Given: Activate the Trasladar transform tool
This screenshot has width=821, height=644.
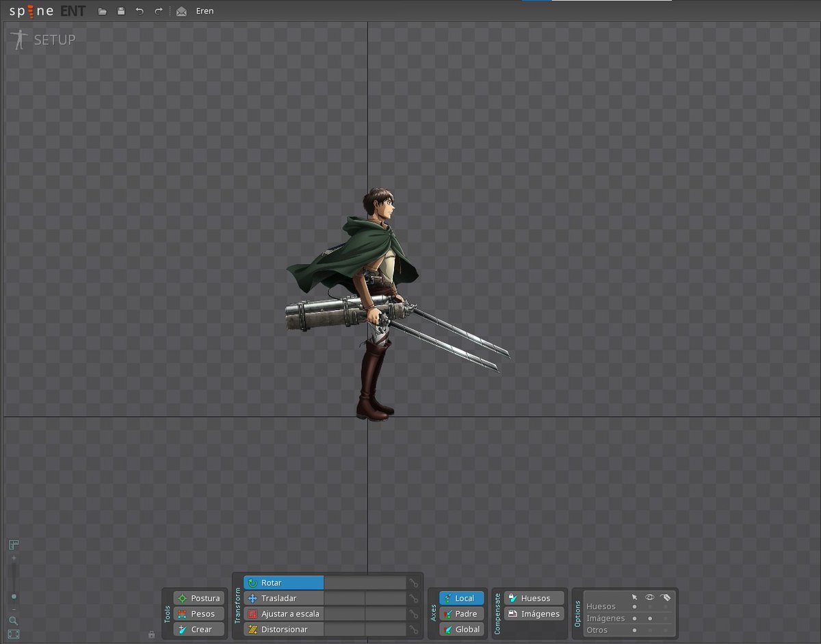Looking at the screenshot, I should (x=284, y=598).
